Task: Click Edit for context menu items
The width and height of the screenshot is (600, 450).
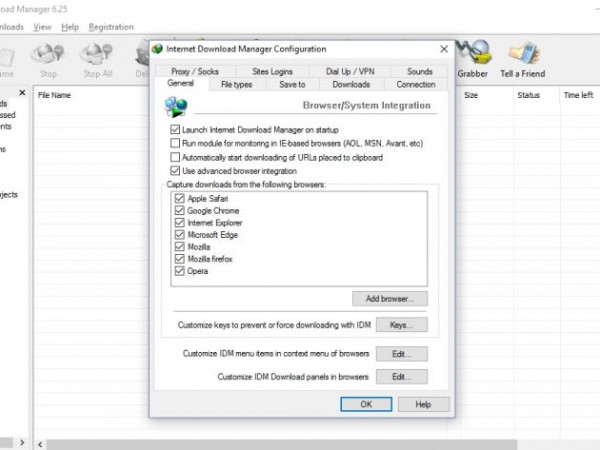Action: [402, 354]
